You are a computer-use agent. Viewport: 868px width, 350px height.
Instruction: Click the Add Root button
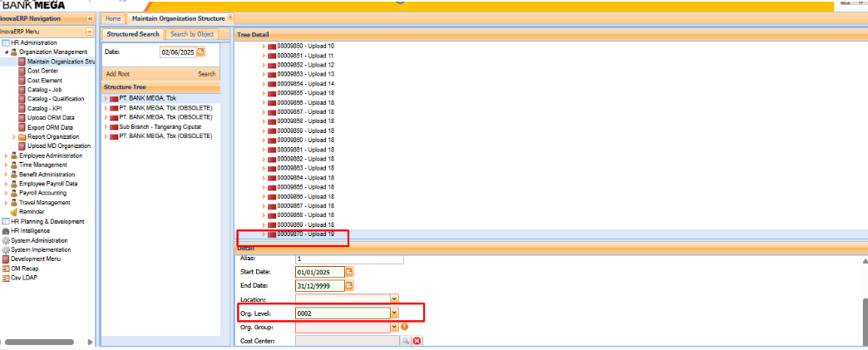point(118,74)
